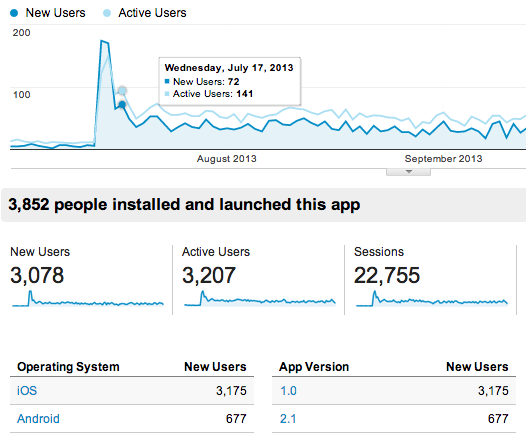Open the Android operating system link

[x=38, y=419]
